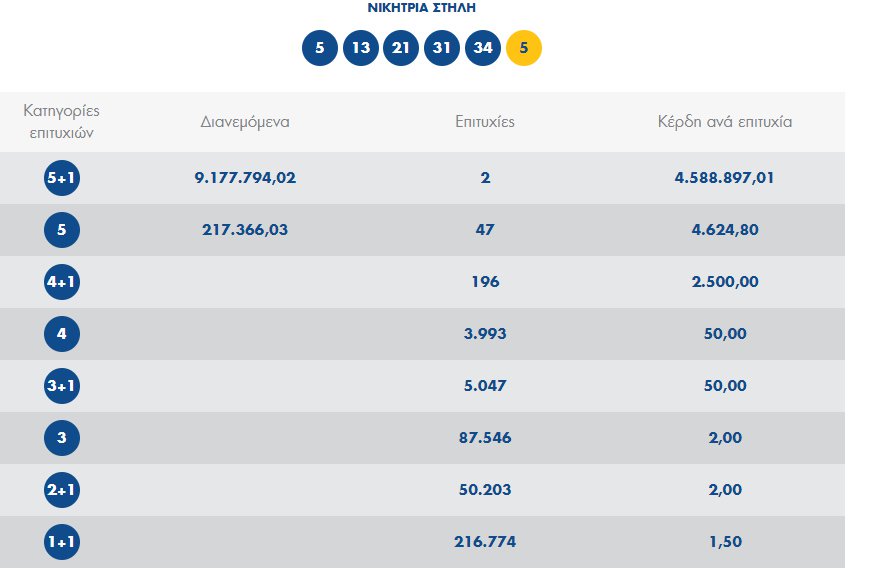Viewport: 896px width, 587px height.
Task: Click the 5 category badge in the table
Action: pyautogui.click(x=62, y=230)
